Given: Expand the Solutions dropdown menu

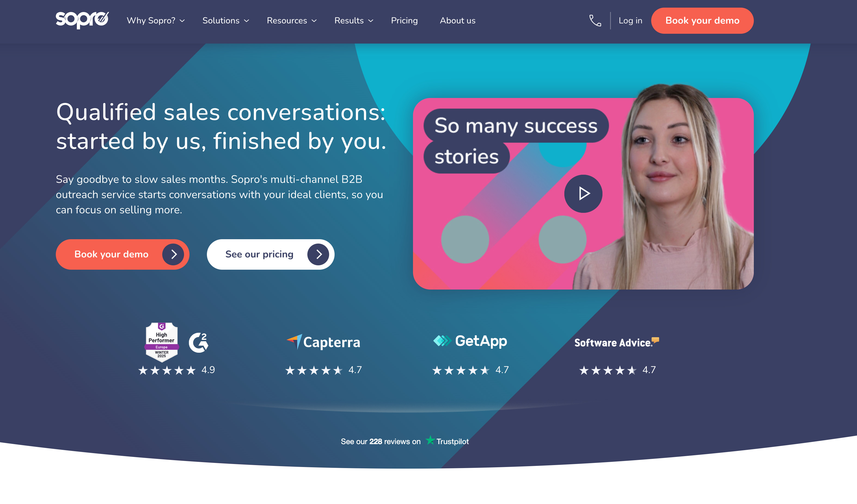Looking at the screenshot, I should (226, 21).
